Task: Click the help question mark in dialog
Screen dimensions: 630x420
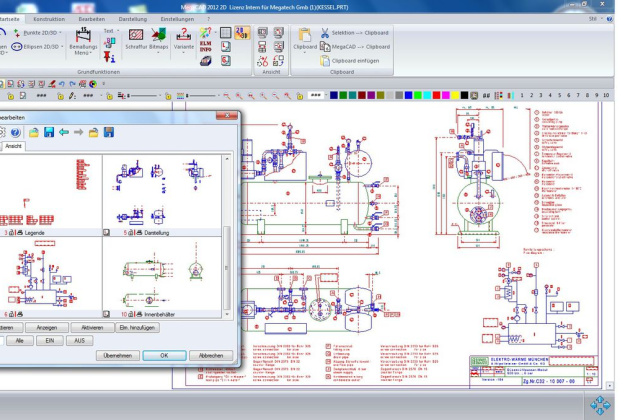Action: coord(16,132)
